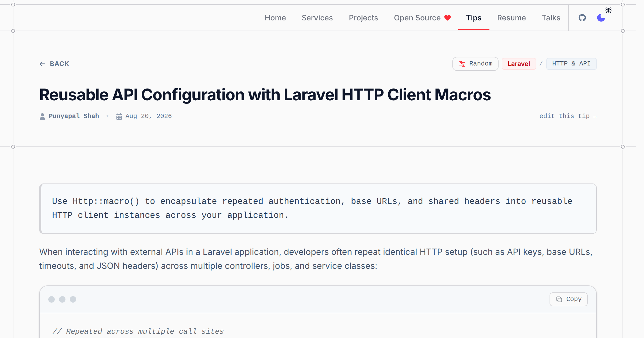The height and width of the screenshot is (338, 644).
Task: Open the GitHub profile icon
Action: [x=582, y=18]
